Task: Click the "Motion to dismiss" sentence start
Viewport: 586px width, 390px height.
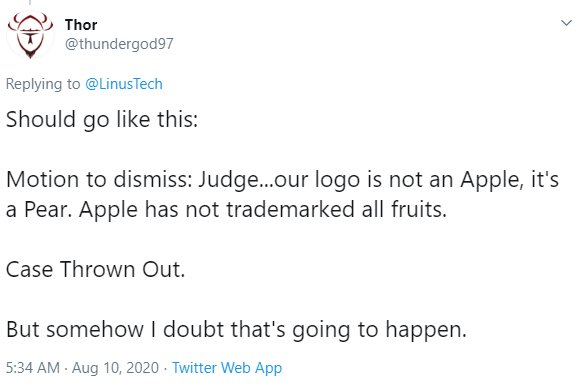Action: (99, 179)
